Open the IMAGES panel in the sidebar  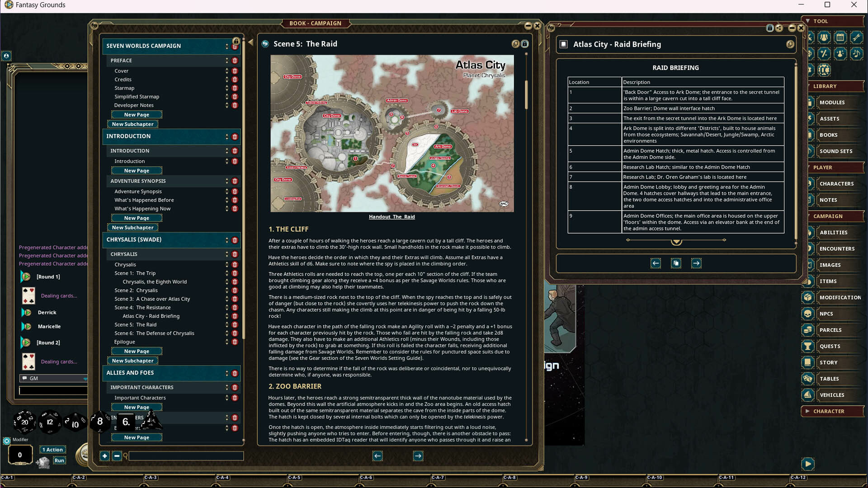pyautogui.click(x=830, y=265)
